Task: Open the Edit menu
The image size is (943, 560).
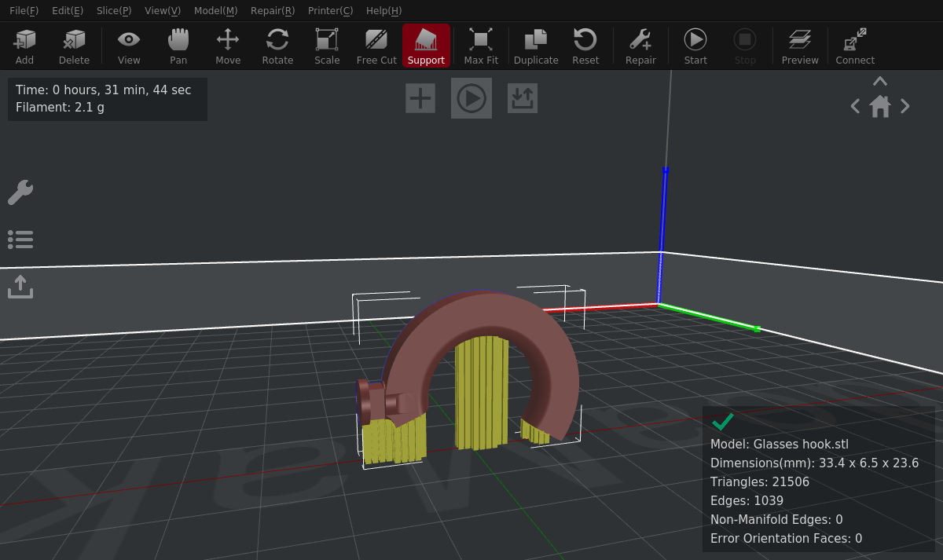Action: click(x=68, y=11)
